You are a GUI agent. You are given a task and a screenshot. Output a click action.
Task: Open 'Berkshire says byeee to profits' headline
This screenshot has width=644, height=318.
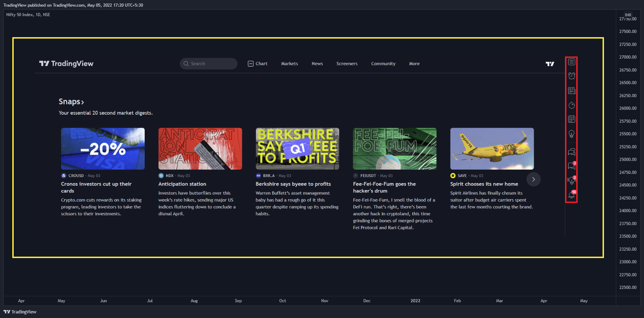point(293,184)
